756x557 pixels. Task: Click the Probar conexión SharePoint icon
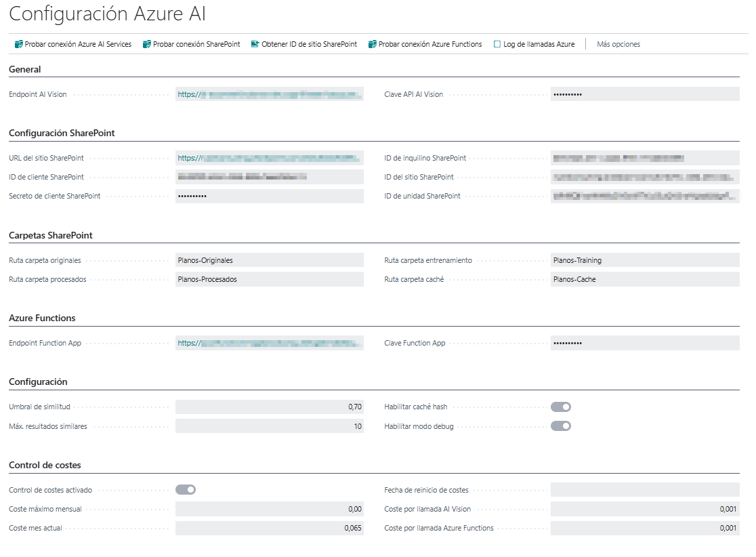(x=146, y=44)
